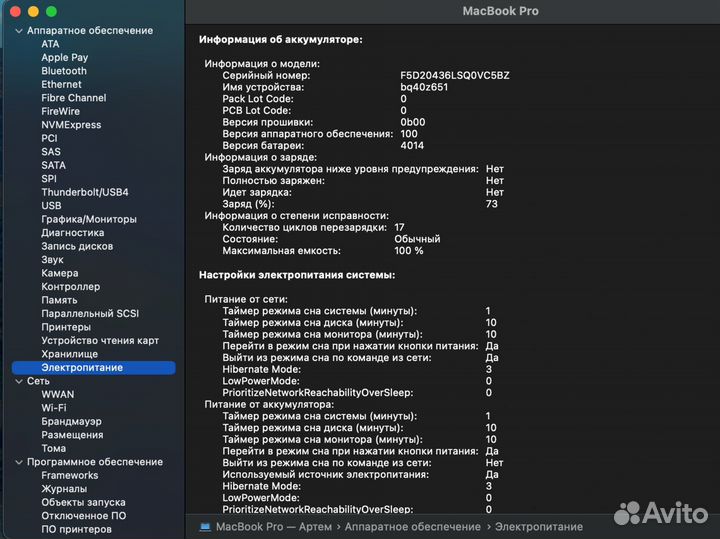Collapse the Сеть section chevron
Image resolution: width=720 pixels, height=539 pixels.
tap(18, 381)
